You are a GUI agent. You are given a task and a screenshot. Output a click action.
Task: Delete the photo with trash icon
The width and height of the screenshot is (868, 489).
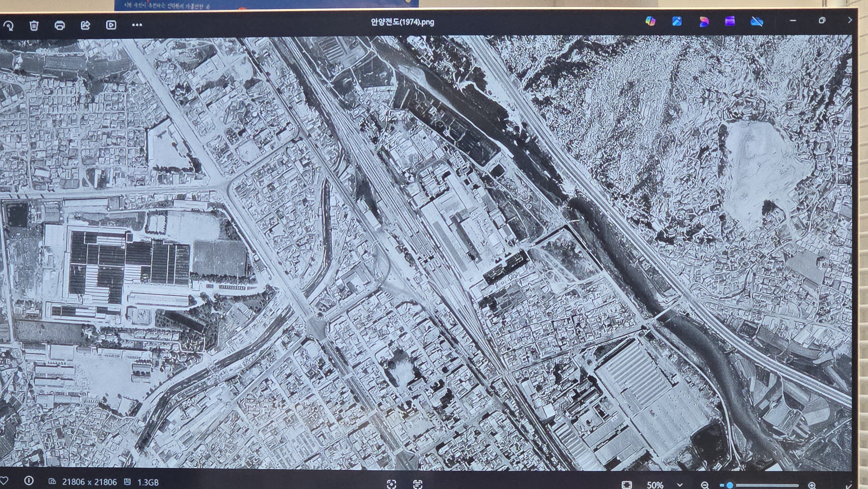pyautogui.click(x=34, y=25)
